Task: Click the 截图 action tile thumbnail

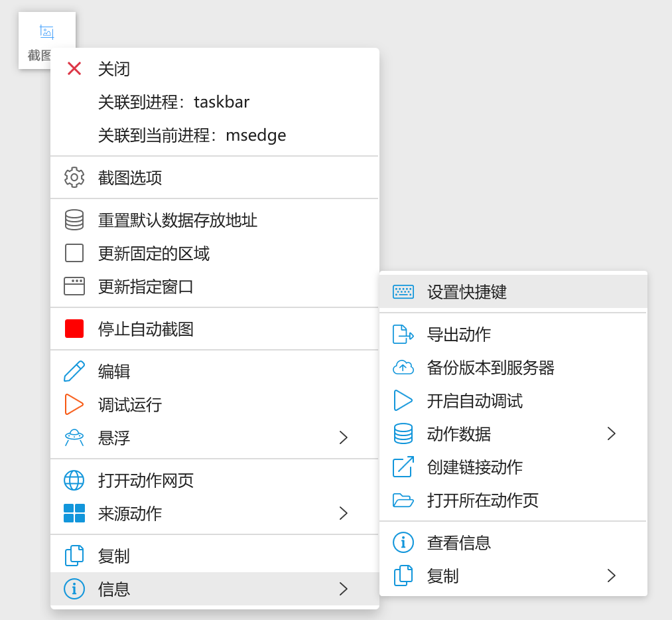Action: coord(46,33)
